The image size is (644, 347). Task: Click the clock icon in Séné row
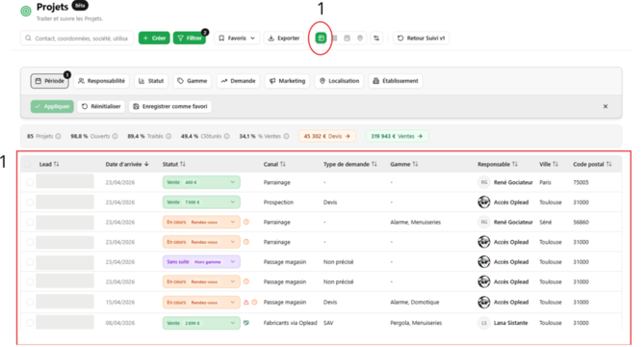(x=246, y=222)
